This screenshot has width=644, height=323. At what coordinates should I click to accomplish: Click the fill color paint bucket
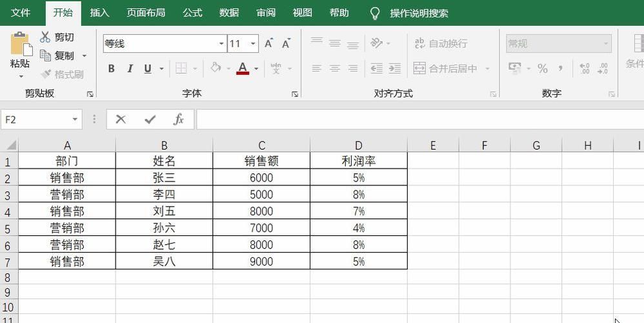coord(216,68)
